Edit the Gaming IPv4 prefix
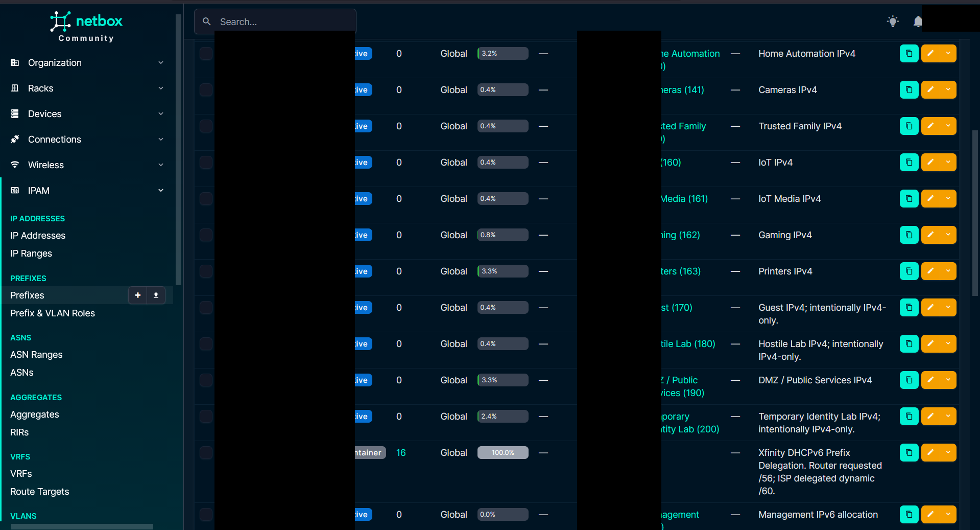 [x=930, y=235]
